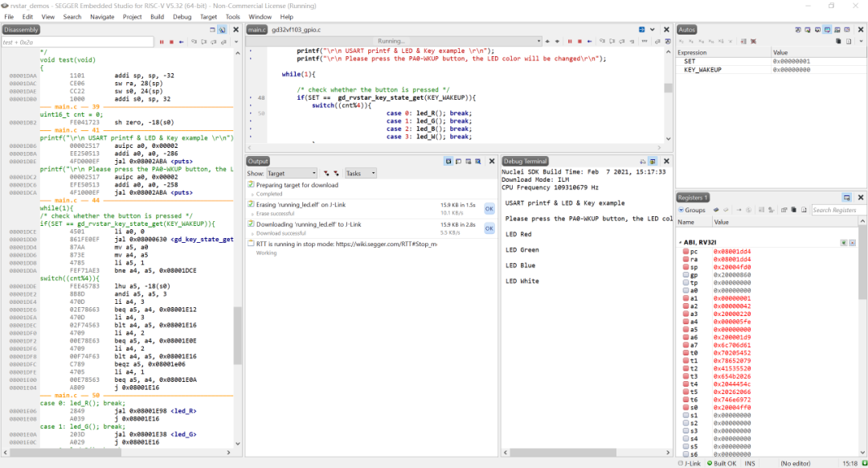868x468 pixels.
Task: Toggle the s1 register checkbox
Action: [686, 415]
